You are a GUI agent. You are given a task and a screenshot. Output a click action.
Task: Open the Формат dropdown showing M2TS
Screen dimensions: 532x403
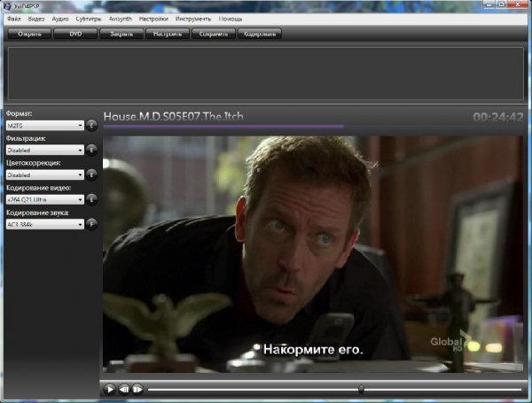[x=45, y=126]
